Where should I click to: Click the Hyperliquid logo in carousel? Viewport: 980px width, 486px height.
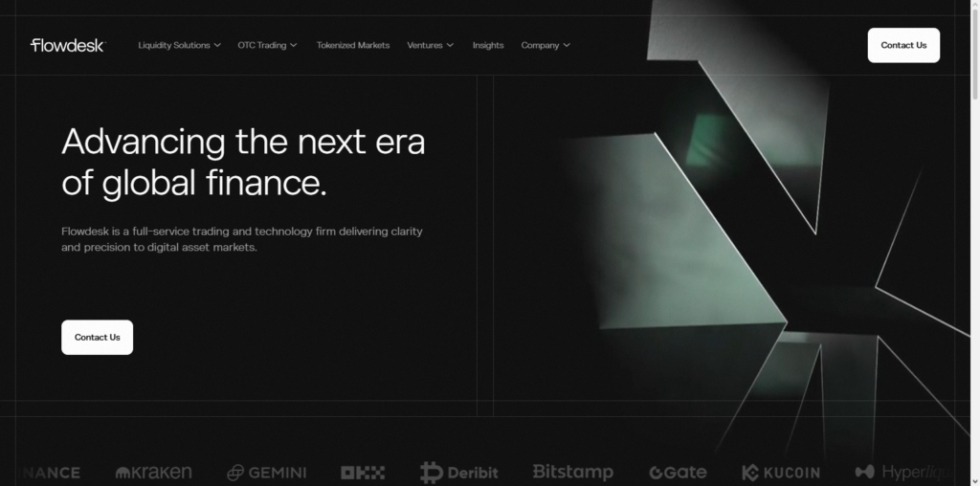pyautogui.click(x=903, y=472)
